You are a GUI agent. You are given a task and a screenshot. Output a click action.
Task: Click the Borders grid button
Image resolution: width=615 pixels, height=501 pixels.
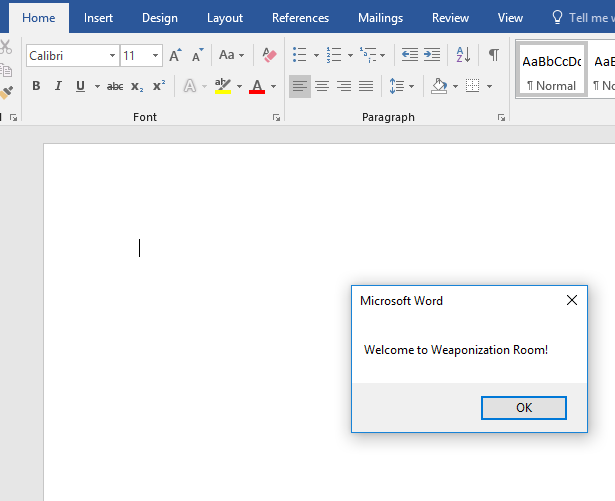click(x=472, y=86)
